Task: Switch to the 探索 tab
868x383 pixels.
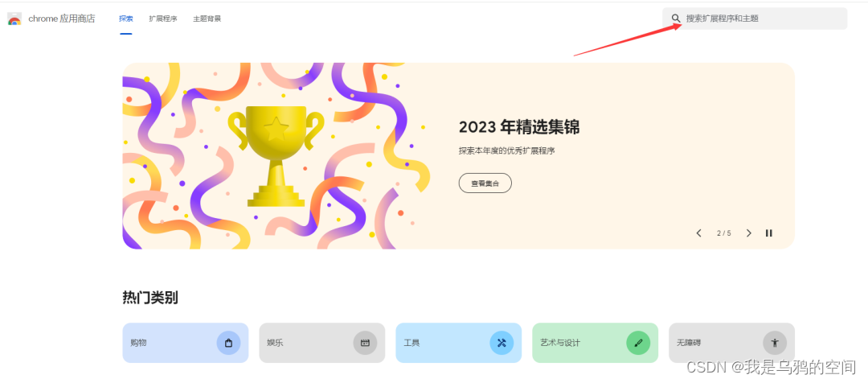Action: 126,19
